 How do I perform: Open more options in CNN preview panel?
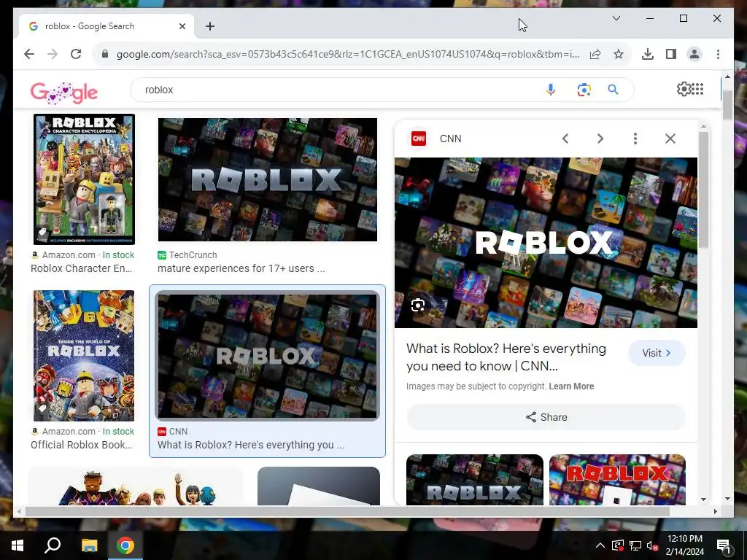(635, 139)
